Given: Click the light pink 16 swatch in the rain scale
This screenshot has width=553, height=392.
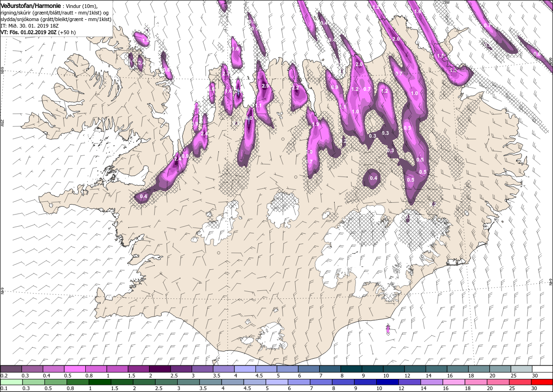Looking at the screenshot, I should 454,382.
